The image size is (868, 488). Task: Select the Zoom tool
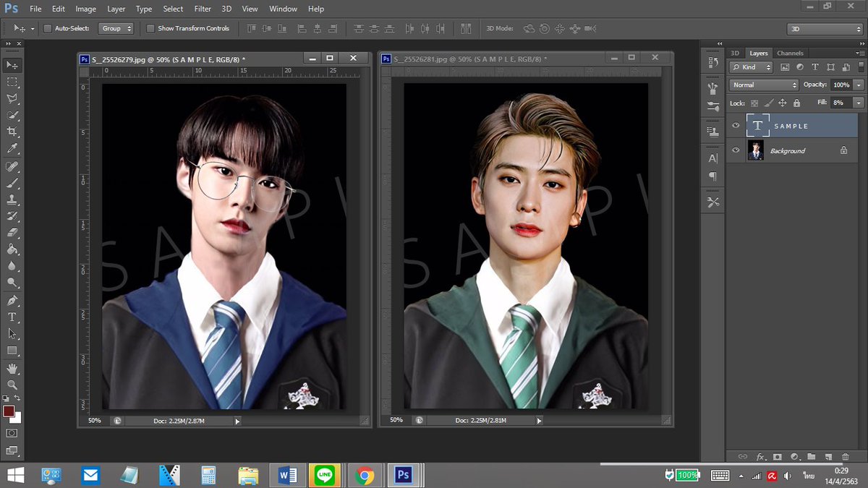[x=12, y=385]
